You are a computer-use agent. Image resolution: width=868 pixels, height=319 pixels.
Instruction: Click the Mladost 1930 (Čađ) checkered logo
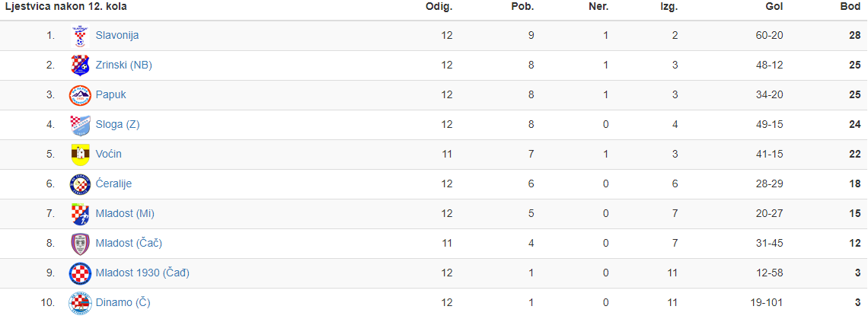[80, 273]
